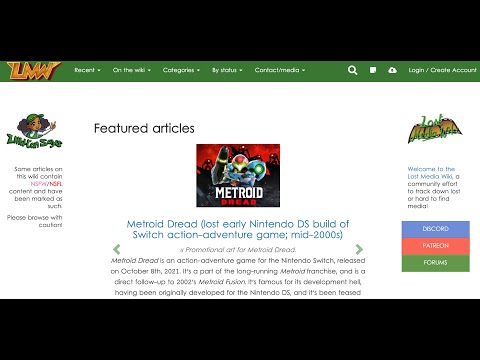Expand the Contact/media dropdown

point(280,70)
